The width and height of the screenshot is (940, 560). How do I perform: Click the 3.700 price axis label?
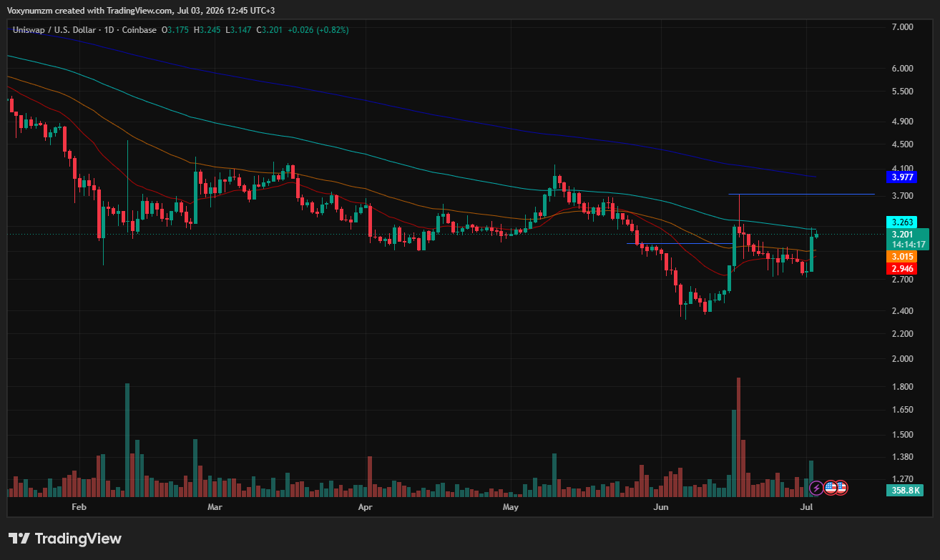(904, 196)
